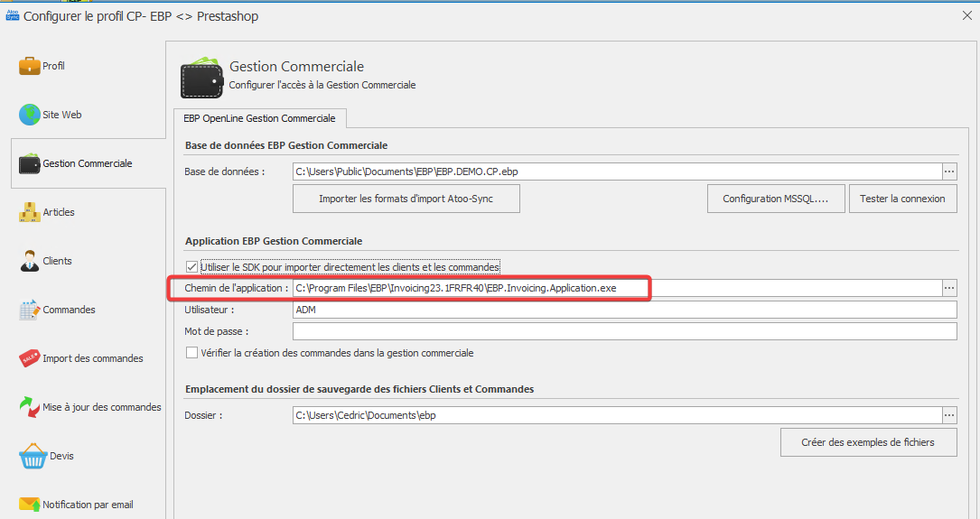Click the Dossier label
Screen dimensions: 980x519
pyautogui.click(x=203, y=415)
